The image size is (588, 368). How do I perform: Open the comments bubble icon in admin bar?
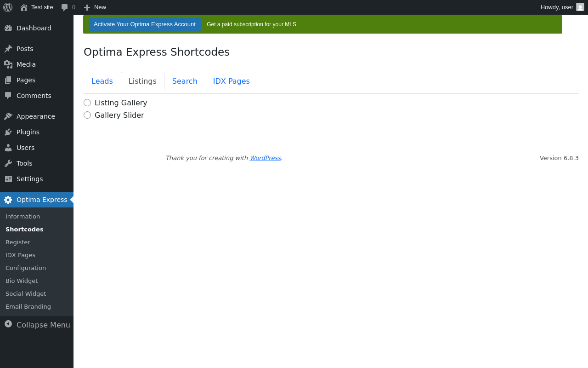(x=65, y=7)
